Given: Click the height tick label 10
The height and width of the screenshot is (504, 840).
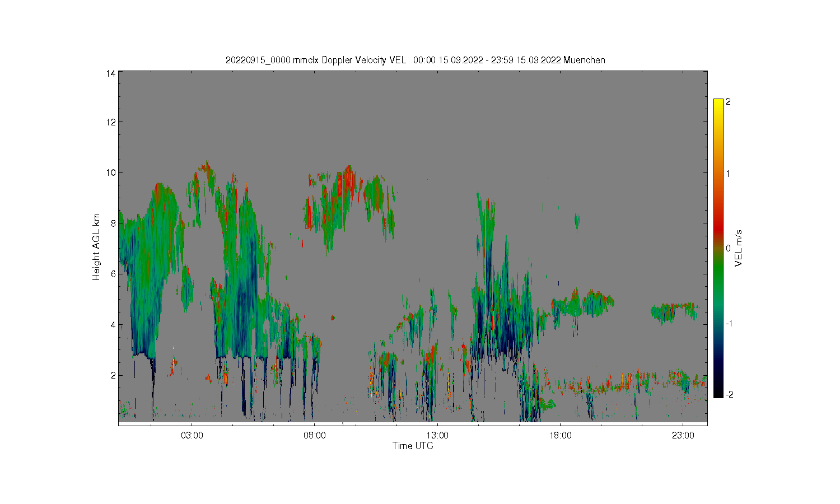Looking at the screenshot, I should (111, 172).
